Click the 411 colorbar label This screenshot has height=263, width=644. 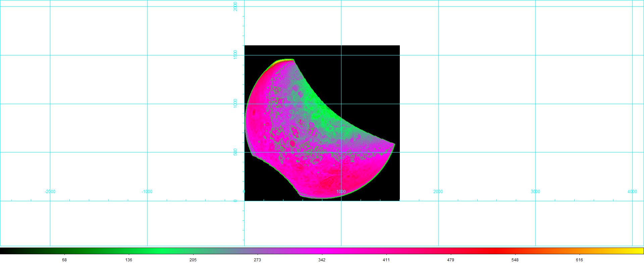(x=386, y=260)
